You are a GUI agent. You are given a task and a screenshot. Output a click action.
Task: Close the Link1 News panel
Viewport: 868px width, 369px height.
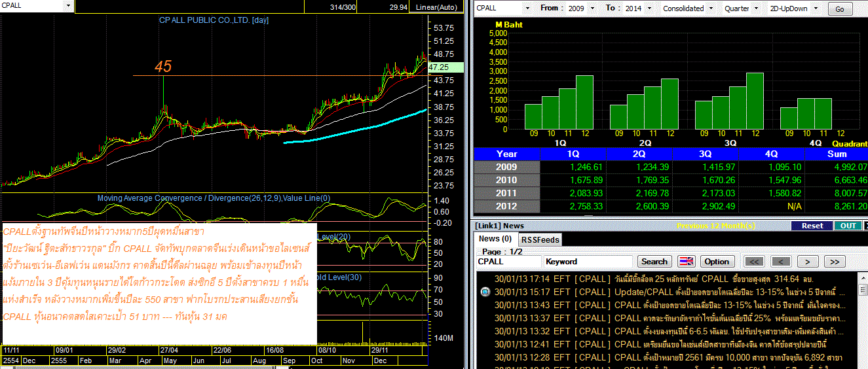(865, 225)
